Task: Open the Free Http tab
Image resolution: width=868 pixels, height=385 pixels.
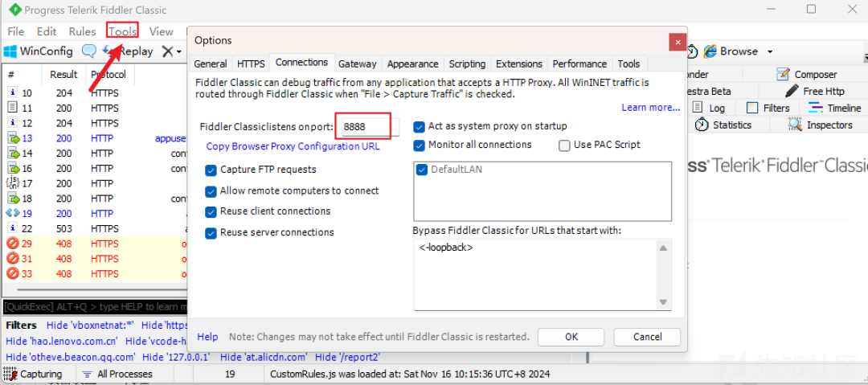Action: 816,91
